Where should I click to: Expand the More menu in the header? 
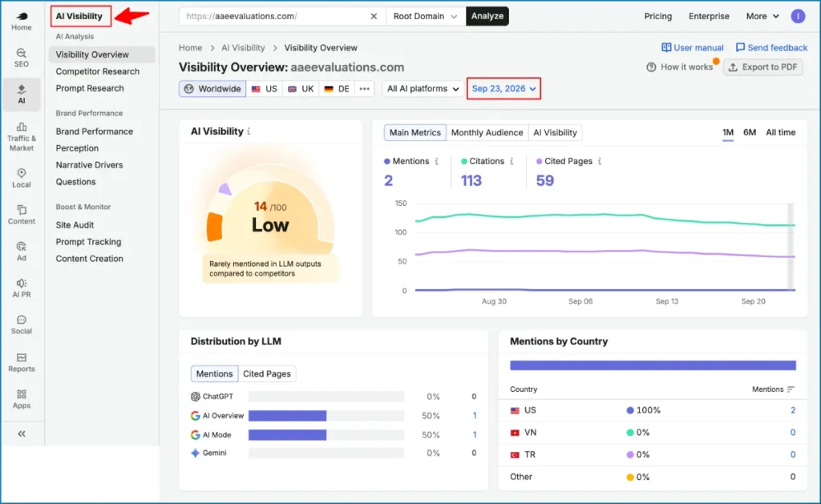(762, 16)
